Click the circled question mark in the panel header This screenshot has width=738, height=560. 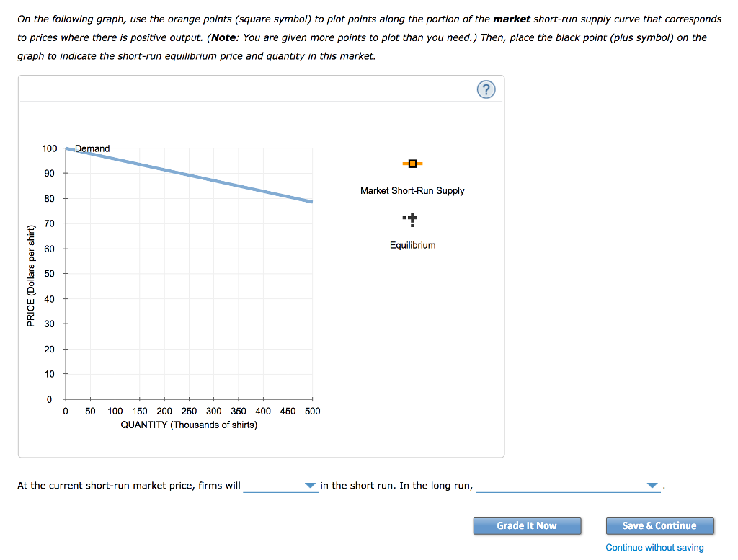tap(486, 89)
